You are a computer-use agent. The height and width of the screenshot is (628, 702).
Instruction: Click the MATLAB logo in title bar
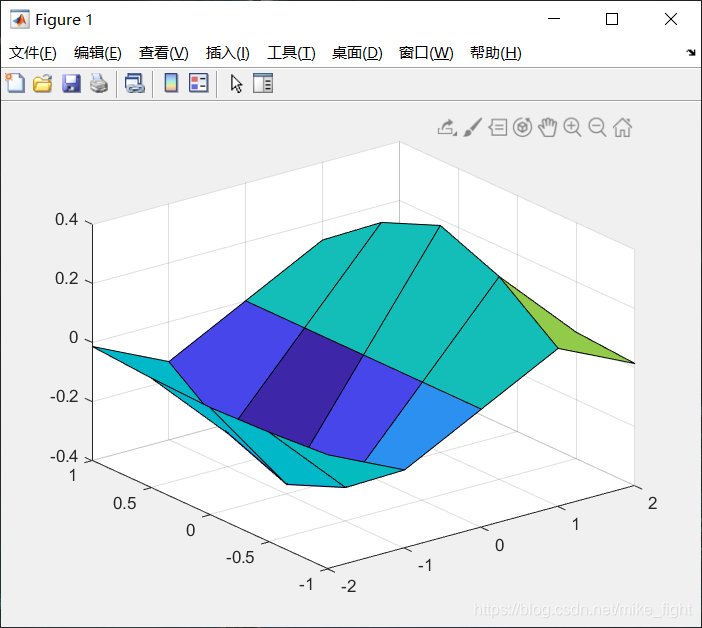pyautogui.click(x=20, y=19)
